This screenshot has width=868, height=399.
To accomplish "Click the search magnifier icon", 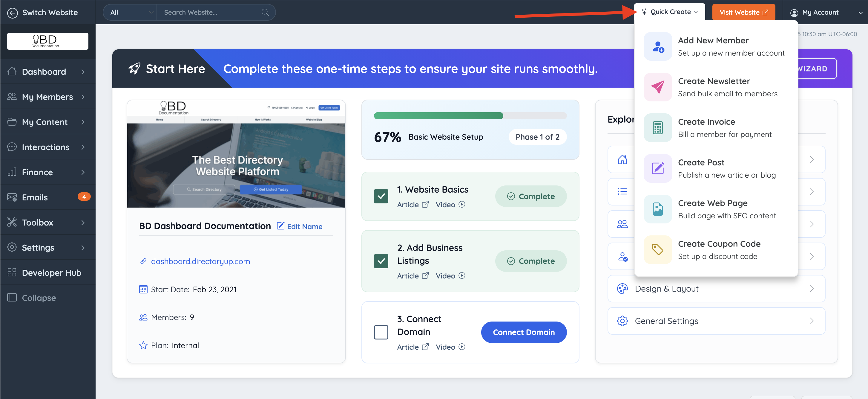I will click(265, 13).
